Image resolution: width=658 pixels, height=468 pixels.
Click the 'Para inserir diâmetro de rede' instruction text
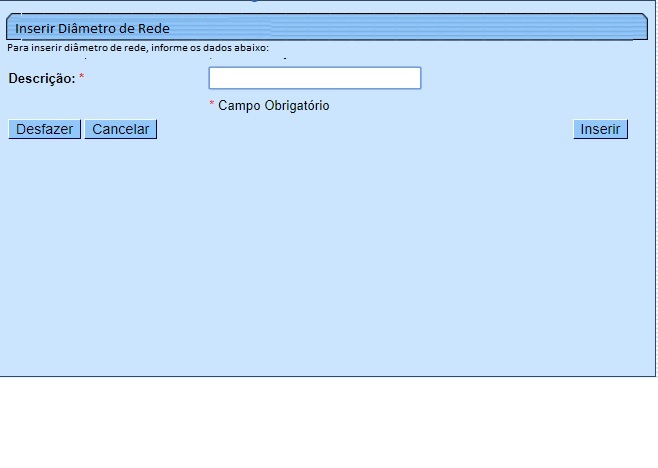tap(138, 47)
